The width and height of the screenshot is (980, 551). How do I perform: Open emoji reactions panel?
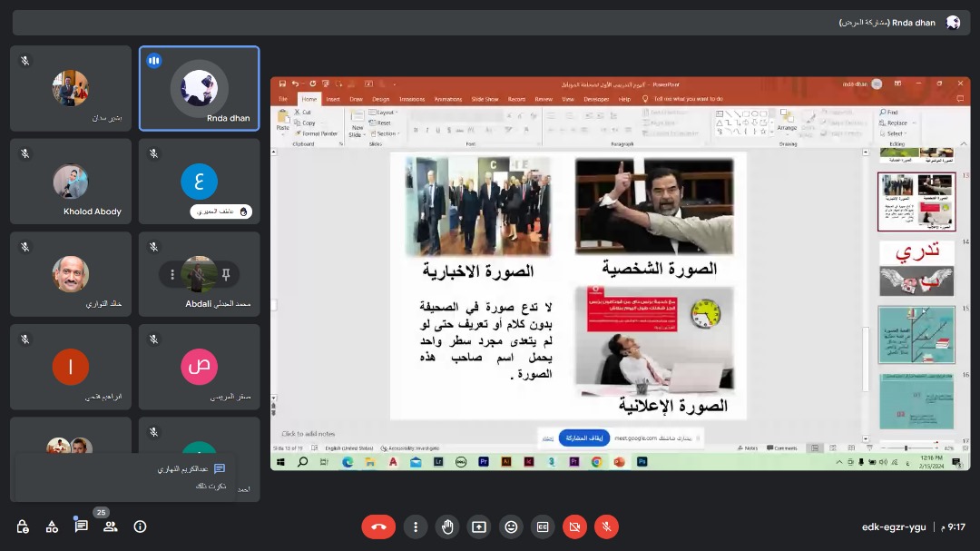pyautogui.click(x=511, y=526)
